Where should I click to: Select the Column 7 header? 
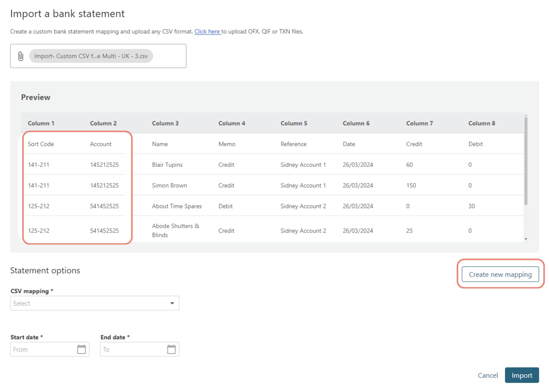pyautogui.click(x=420, y=123)
